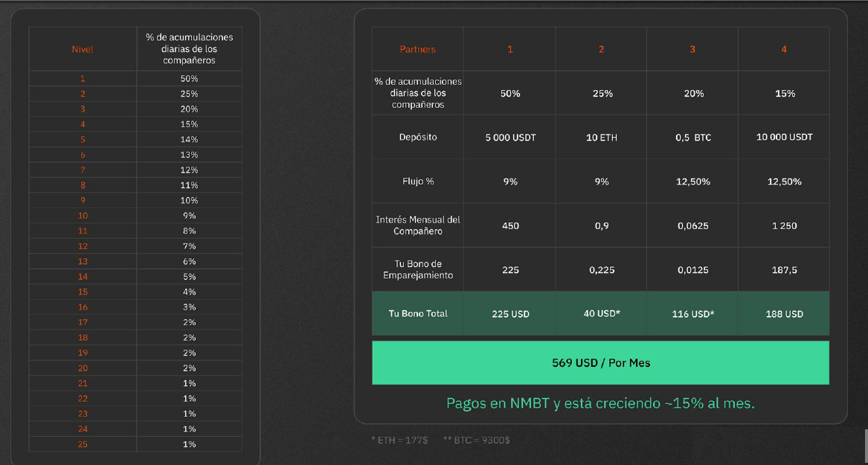Click the 'Nivel' column header
The height and width of the screenshot is (465, 868).
83,49
